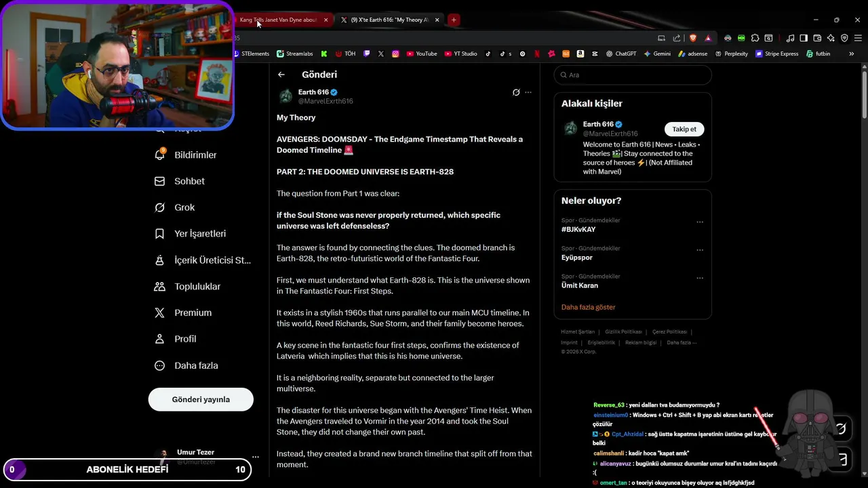Screen dimensions: 868x488
Task: Open more options for #BJKvKAY trend
Action: tap(700, 222)
